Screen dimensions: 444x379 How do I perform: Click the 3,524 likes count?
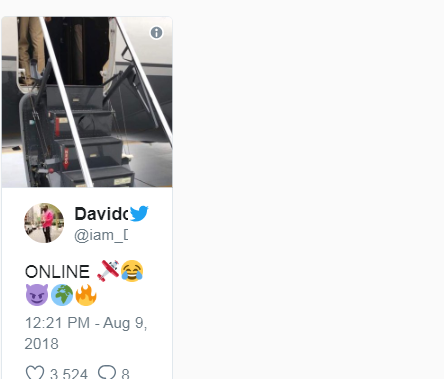[69, 373]
